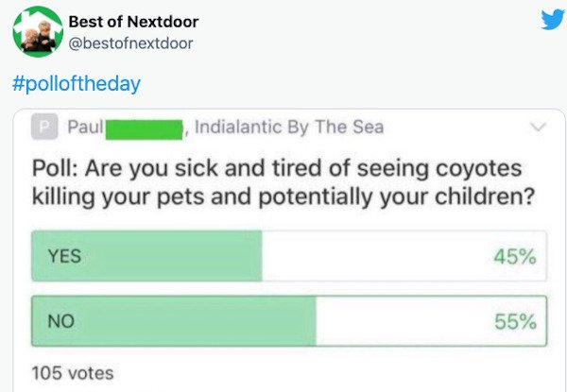This screenshot has height=392, width=567.
Task: Click the gray P avatar icon
Action: 44,127
